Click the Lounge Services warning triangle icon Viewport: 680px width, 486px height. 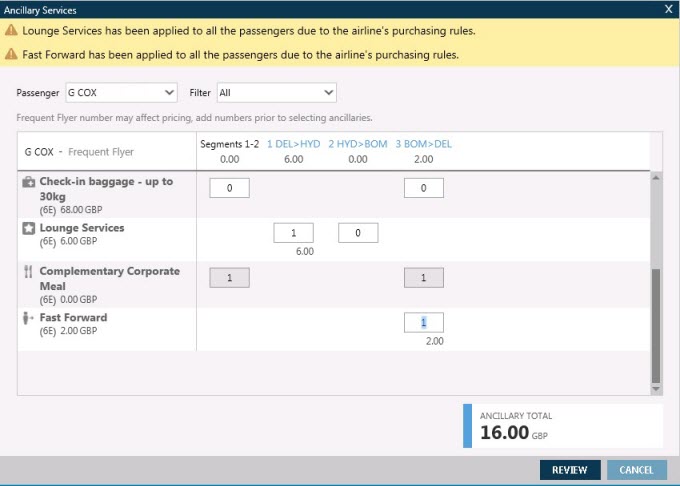pyautogui.click(x=11, y=31)
